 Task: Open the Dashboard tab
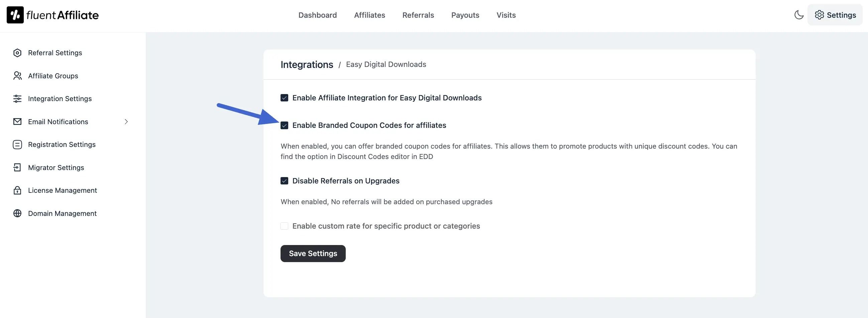(x=317, y=15)
